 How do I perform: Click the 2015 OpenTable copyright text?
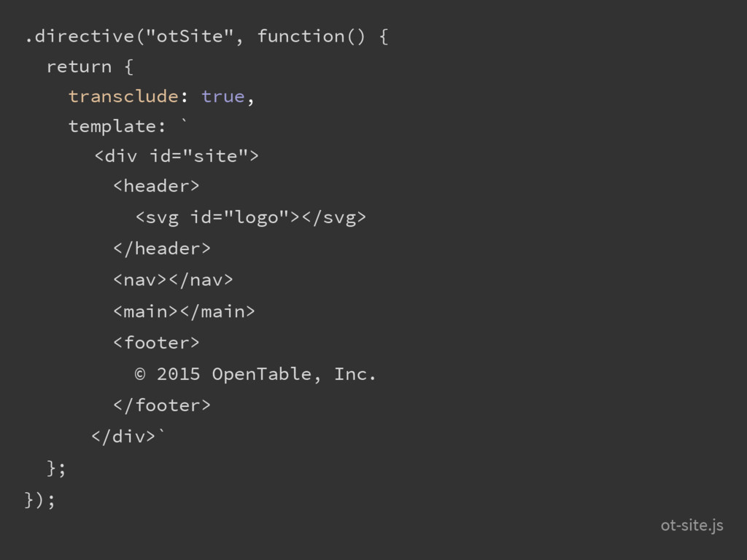pos(255,374)
